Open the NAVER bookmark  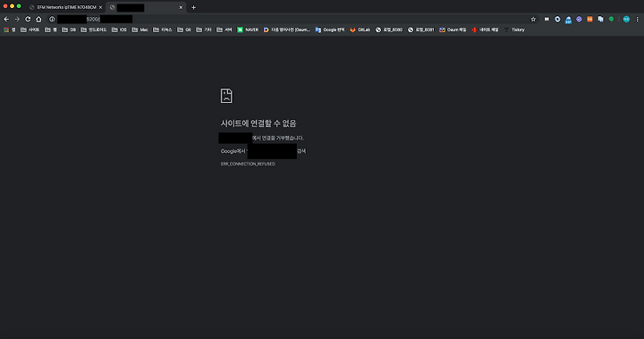click(248, 30)
